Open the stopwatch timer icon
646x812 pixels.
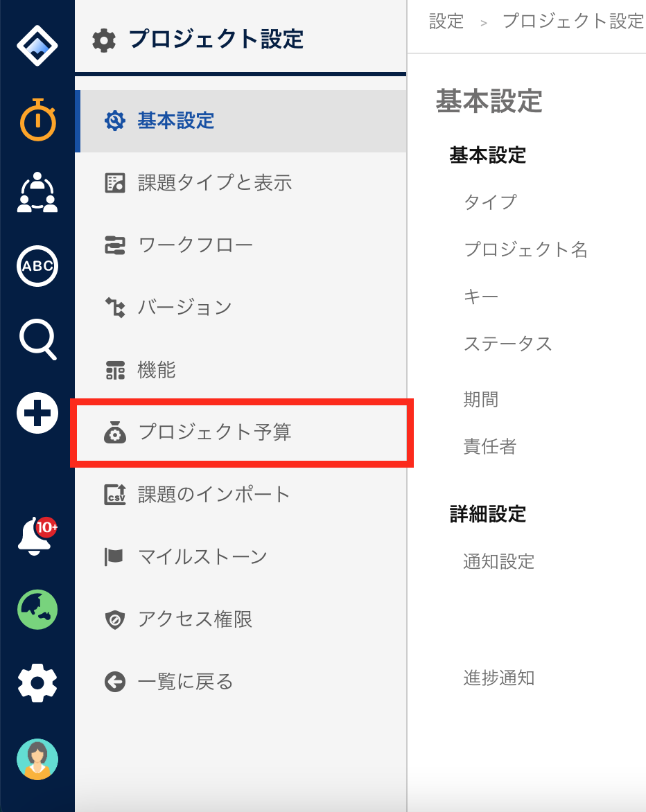point(38,120)
